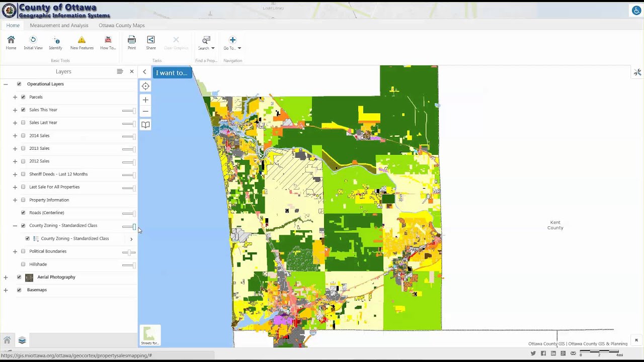Switch to the Measurement and Analysis tab
The image size is (644, 362).
(x=59, y=25)
